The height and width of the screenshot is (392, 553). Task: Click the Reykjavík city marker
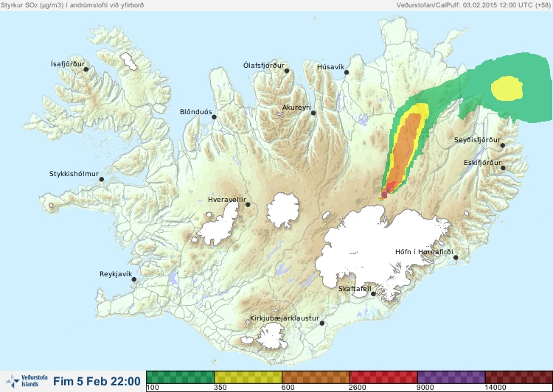coord(134,279)
